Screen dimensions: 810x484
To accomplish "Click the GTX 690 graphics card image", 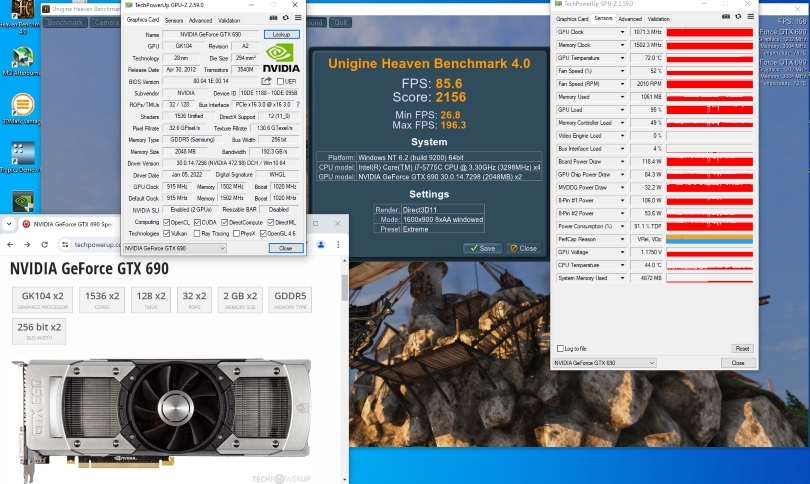I will pyautogui.click(x=166, y=418).
